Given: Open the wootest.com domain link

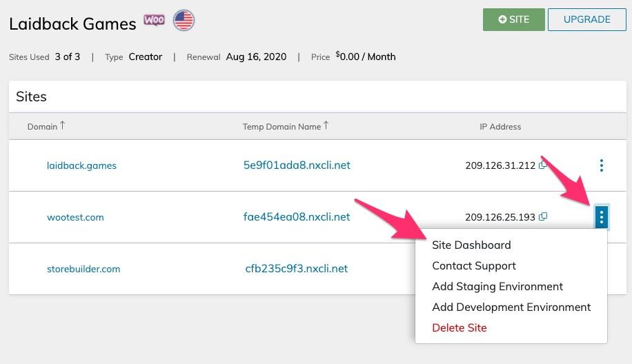Looking at the screenshot, I should point(75,217).
